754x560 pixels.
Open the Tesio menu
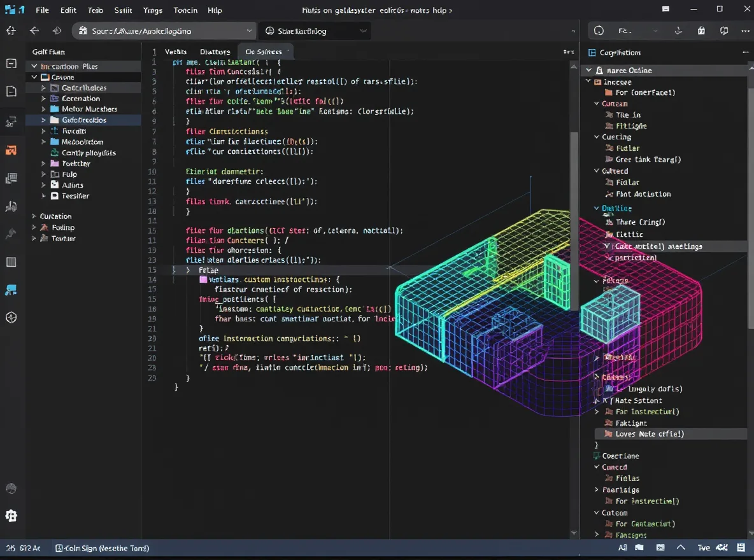[x=96, y=10]
